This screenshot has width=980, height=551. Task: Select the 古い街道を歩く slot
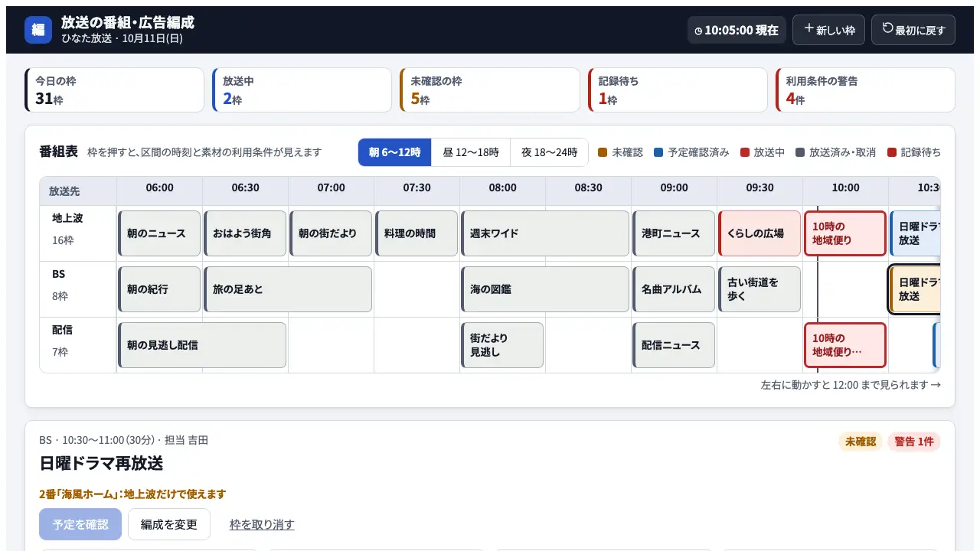(759, 289)
